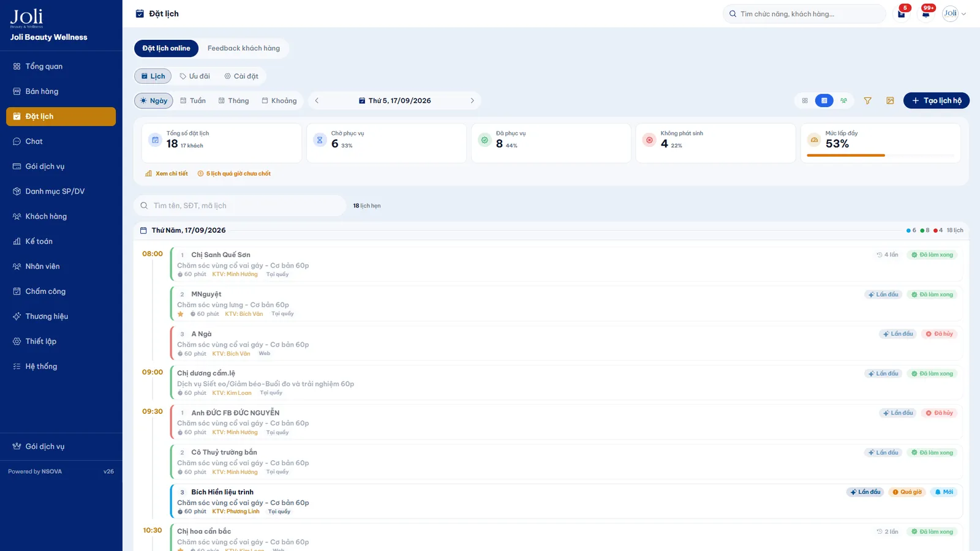The width and height of the screenshot is (980, 551).
Task: Select Tháng view
Action: [x=234, y=100]
